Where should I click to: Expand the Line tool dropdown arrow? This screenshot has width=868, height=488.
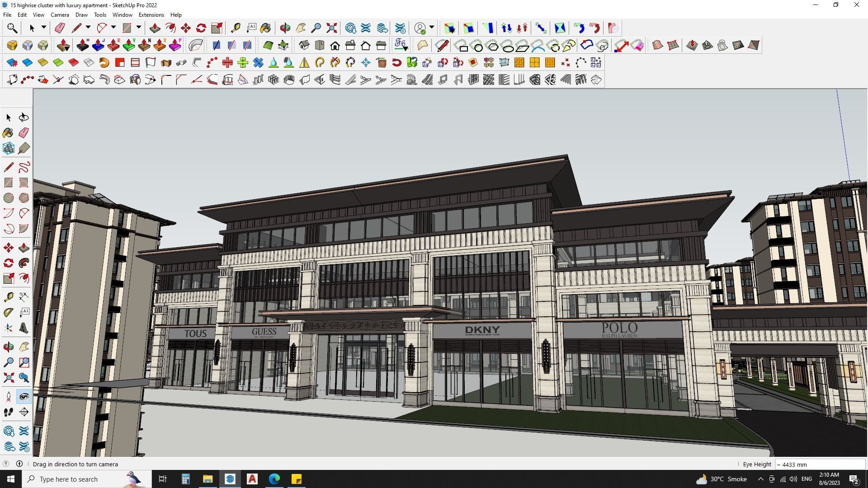(x=88, y=28)
